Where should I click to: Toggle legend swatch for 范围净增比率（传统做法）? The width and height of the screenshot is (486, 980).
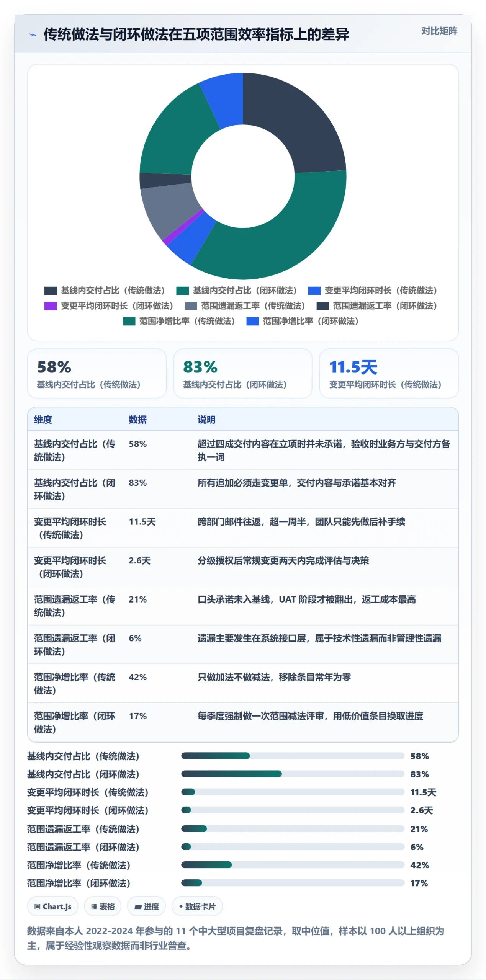(129, 321)
